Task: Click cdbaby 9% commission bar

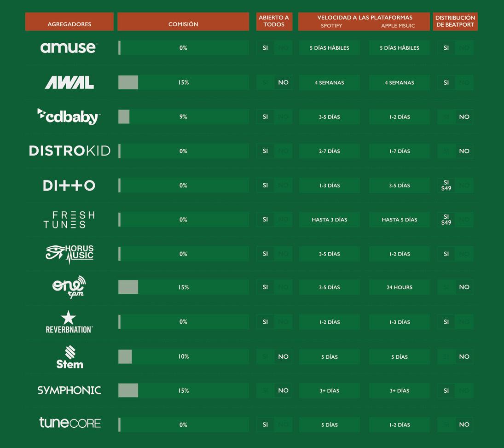Action: point(184,117)
